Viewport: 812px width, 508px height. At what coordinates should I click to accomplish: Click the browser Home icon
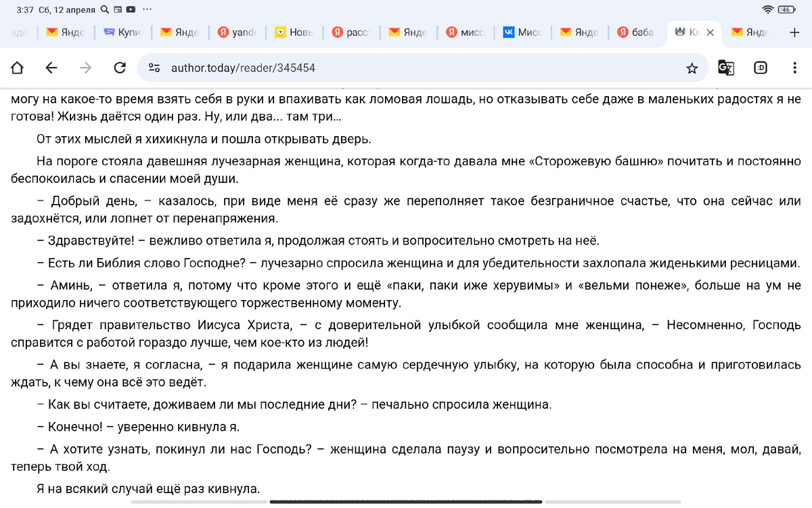[x=17, y=68]
